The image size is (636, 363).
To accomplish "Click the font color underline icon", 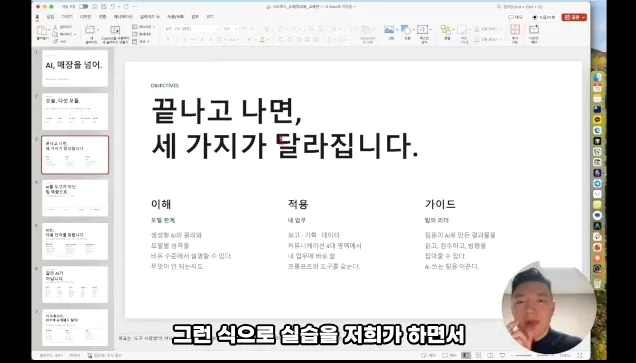I will 262,40.
